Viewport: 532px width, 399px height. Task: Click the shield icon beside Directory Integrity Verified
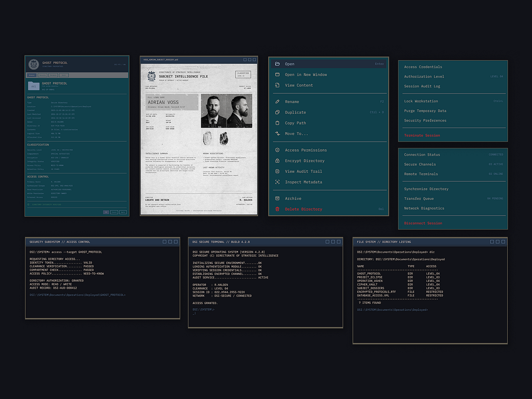pyautogui.click(x=28, y=204)
